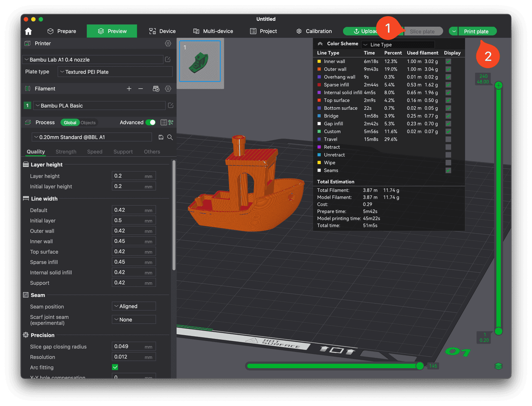
Task: Select the plate 1 thumbnail
Action: point(200,61)
